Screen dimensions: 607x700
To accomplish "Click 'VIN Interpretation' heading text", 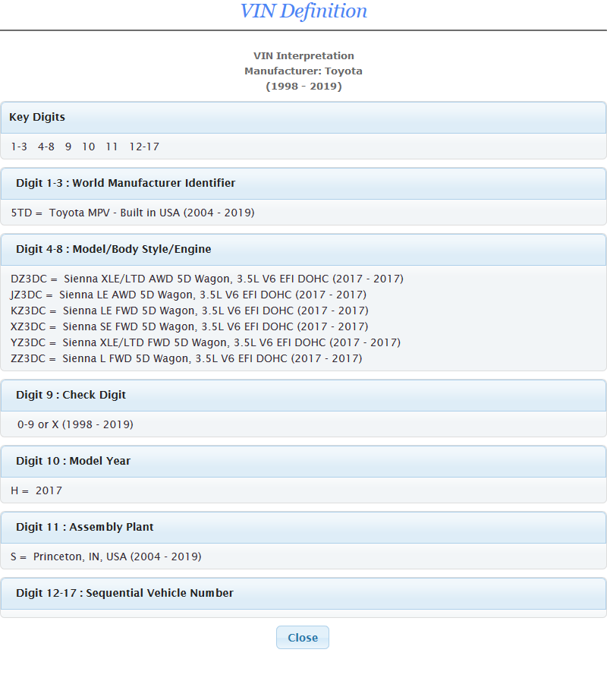I will click(x=303, y=56).
